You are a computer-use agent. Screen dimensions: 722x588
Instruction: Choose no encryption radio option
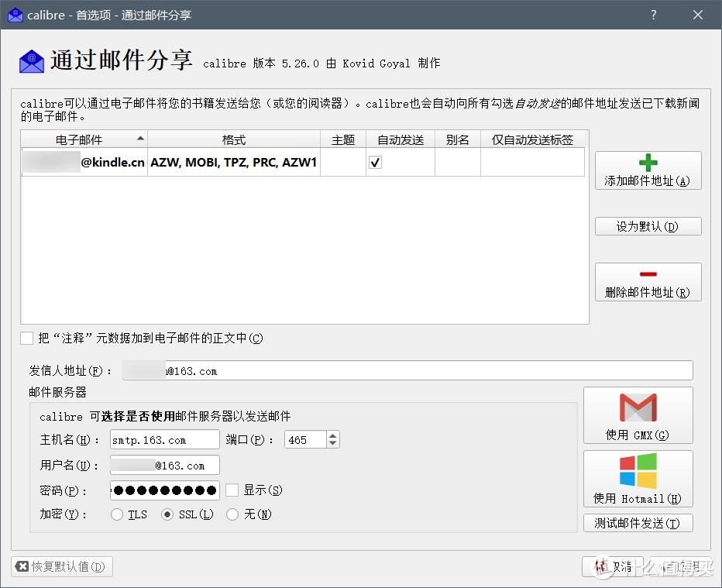click(x=232, y=514)
